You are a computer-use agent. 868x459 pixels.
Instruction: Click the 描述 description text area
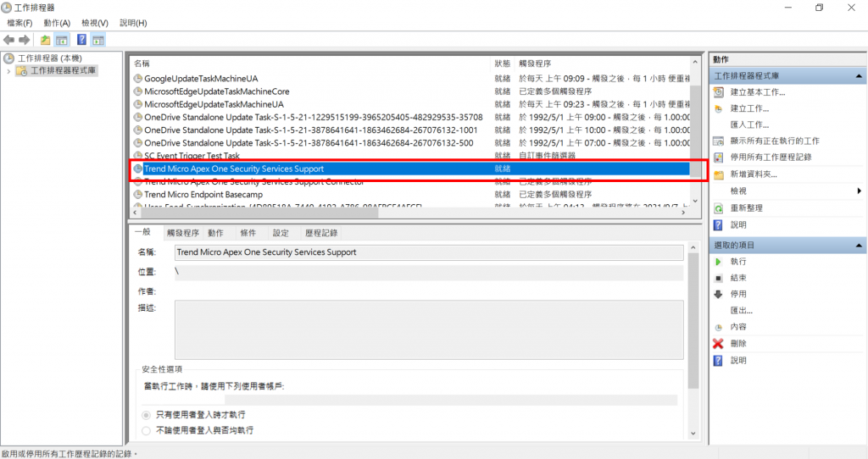point(429,329)
